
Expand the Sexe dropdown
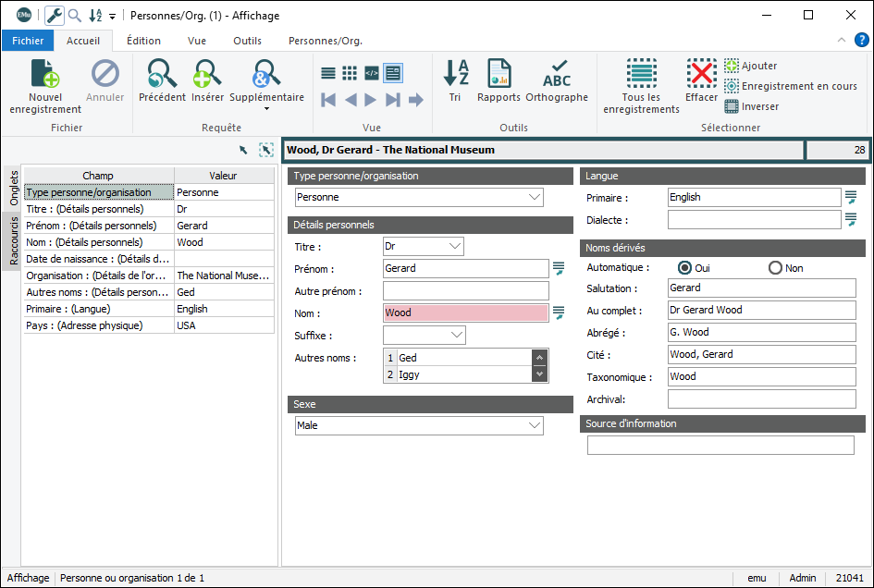pyautogui.click(x=534, y=425)
